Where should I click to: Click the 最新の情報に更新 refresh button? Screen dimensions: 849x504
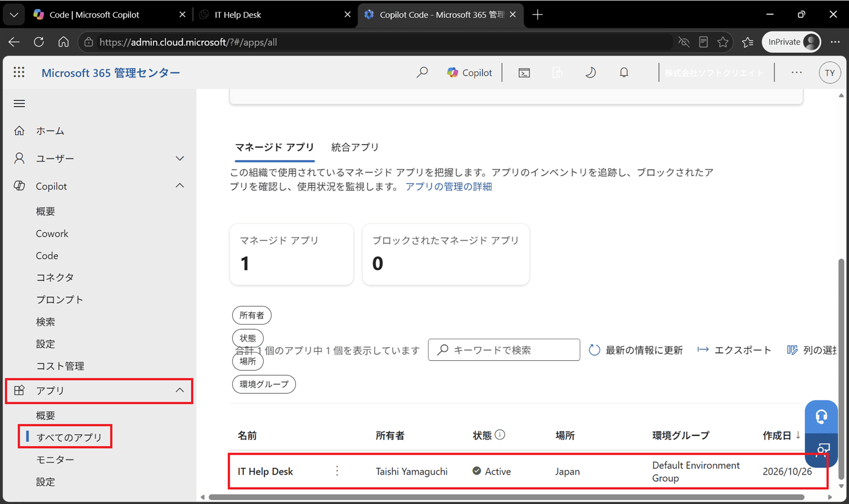[x=636, y=350]
